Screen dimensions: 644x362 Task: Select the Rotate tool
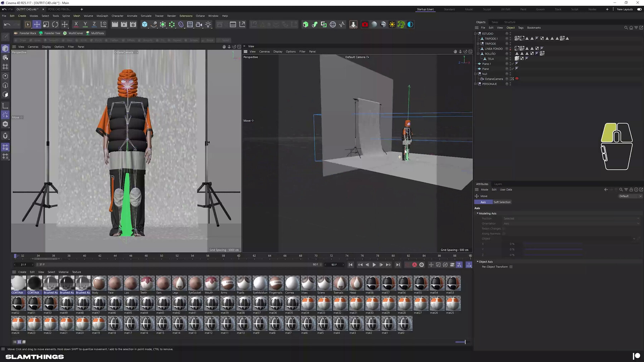[x=55, y=24]
